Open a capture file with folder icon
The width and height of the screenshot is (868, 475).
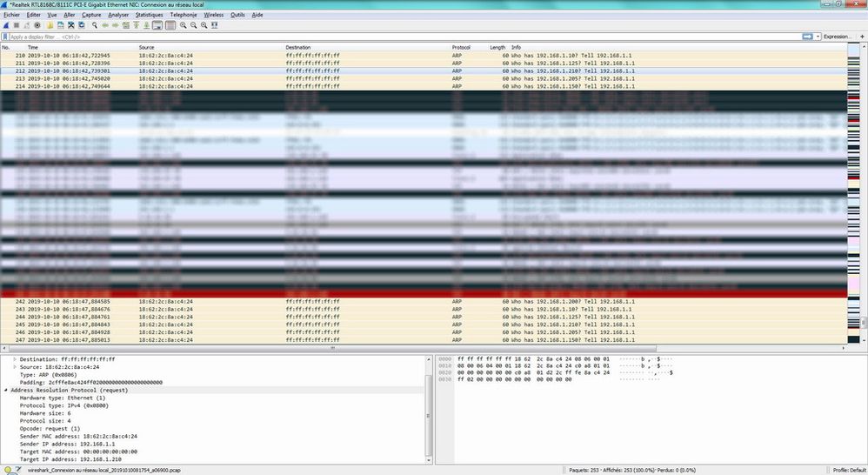[50, 25]
